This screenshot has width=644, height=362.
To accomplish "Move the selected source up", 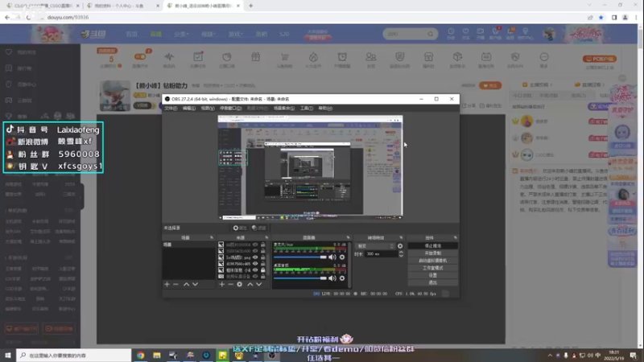I will (x=250, y=284).
